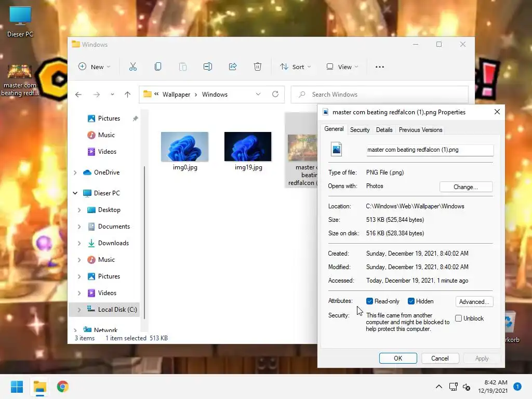This screenshot has height=399, width=532.
Task: Uncheck the Read-only attribute
Action: [x=369, y=301]
